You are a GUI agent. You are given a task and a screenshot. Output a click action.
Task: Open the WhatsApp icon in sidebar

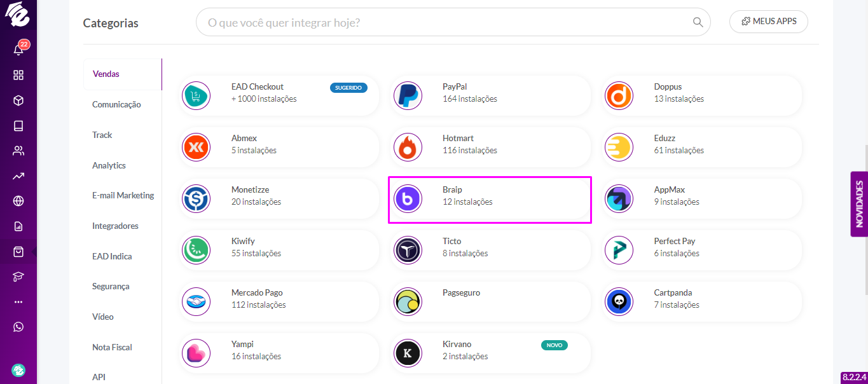click(18, 327)
